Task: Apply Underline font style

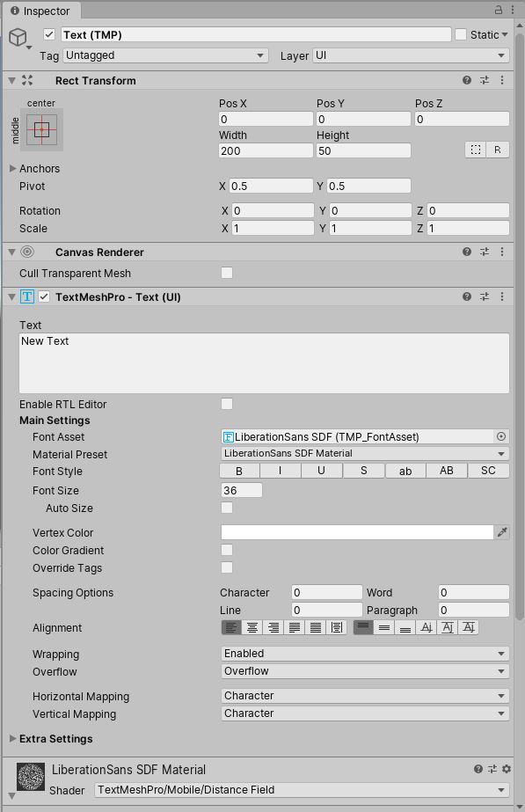Action: pyautogui.click(x=322, y=471)
